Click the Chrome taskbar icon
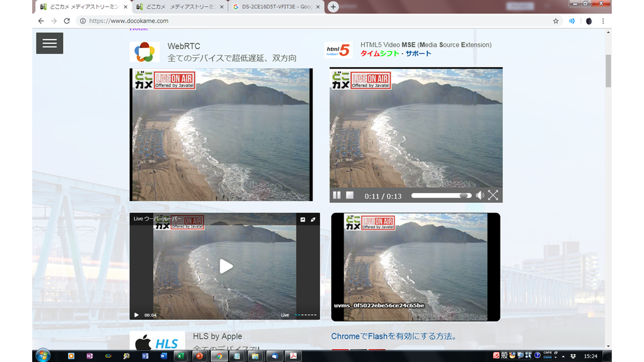 pyautogui.click(x=219, y=356)
